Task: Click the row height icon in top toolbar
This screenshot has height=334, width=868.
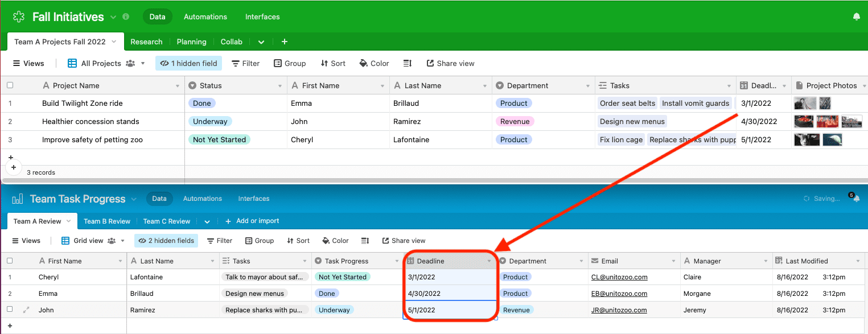Action: pos(408,64)
